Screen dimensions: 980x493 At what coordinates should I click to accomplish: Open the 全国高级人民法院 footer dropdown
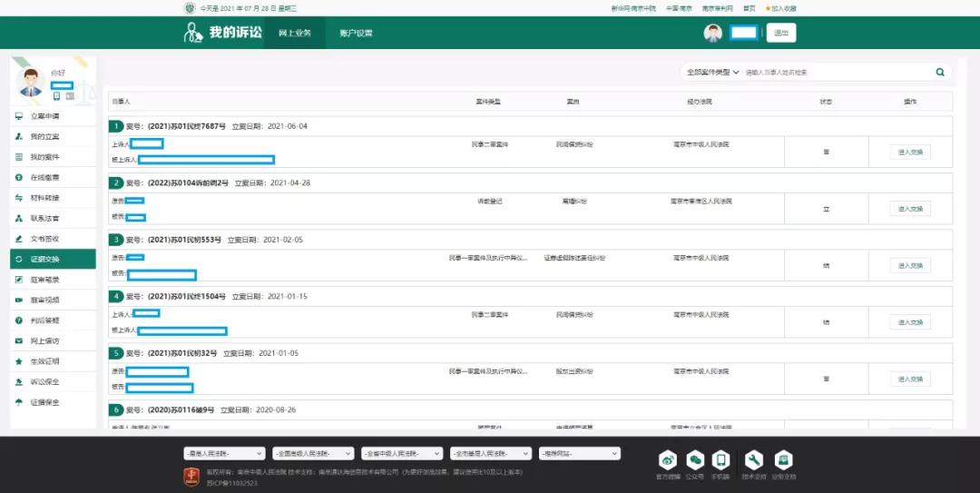click(x=313, y=453)
